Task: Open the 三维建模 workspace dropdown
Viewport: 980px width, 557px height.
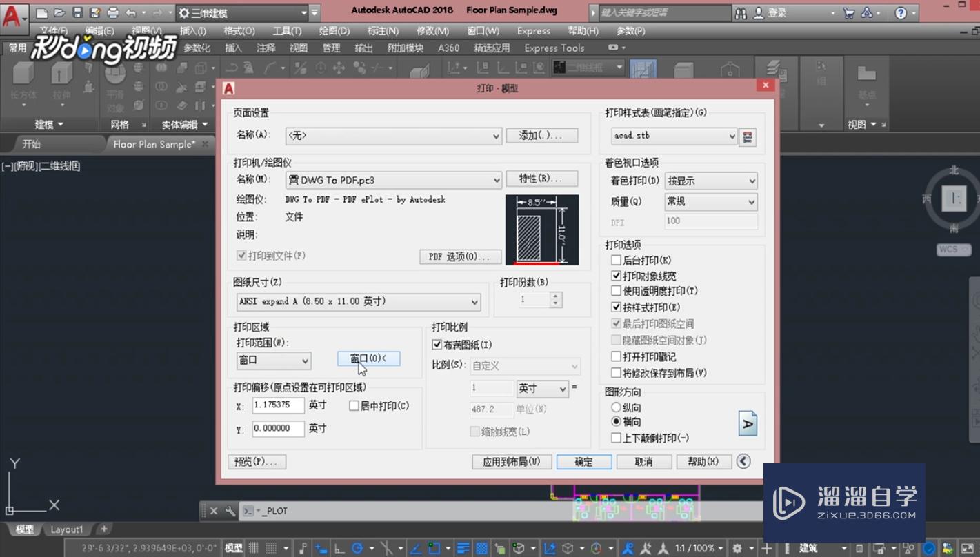Action: click(x=242, y=13)
